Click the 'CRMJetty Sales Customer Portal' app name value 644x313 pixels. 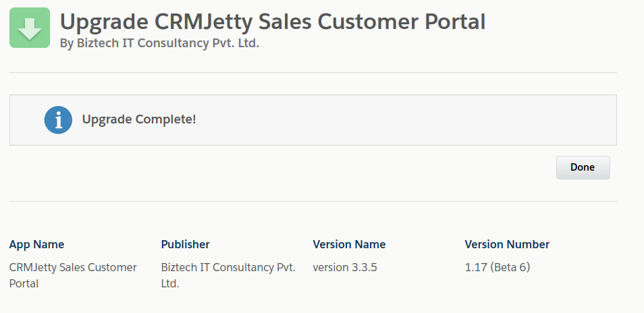(x=73, y=268)
